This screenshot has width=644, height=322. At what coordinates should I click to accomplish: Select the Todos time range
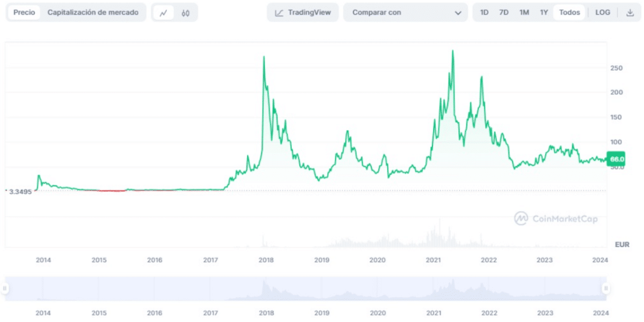pyautogui.click(x=569, y=12)
